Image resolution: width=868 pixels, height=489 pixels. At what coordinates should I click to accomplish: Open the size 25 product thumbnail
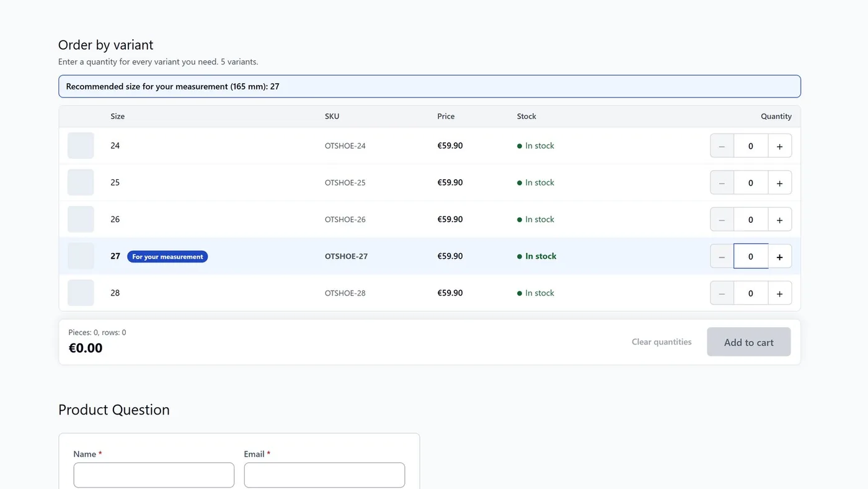81,182
